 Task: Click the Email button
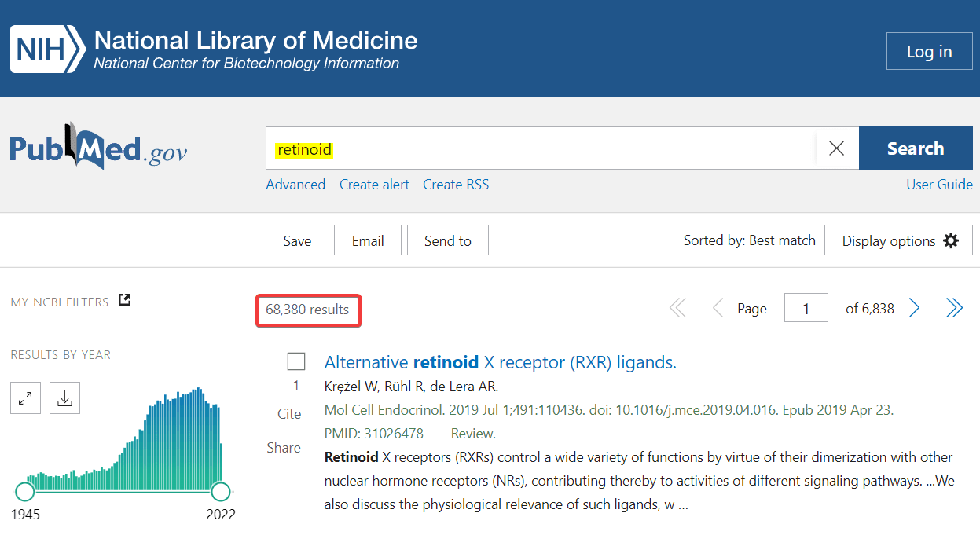tap(368, 240)
